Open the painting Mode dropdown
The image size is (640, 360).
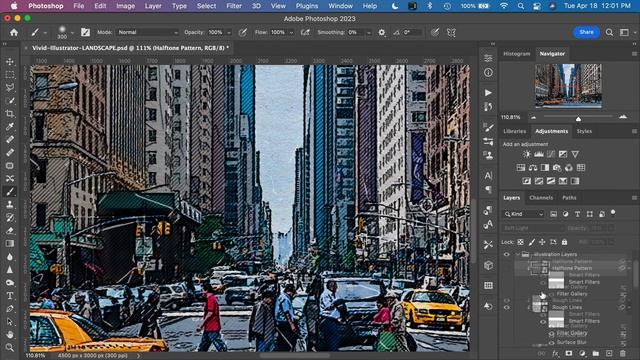148,32
